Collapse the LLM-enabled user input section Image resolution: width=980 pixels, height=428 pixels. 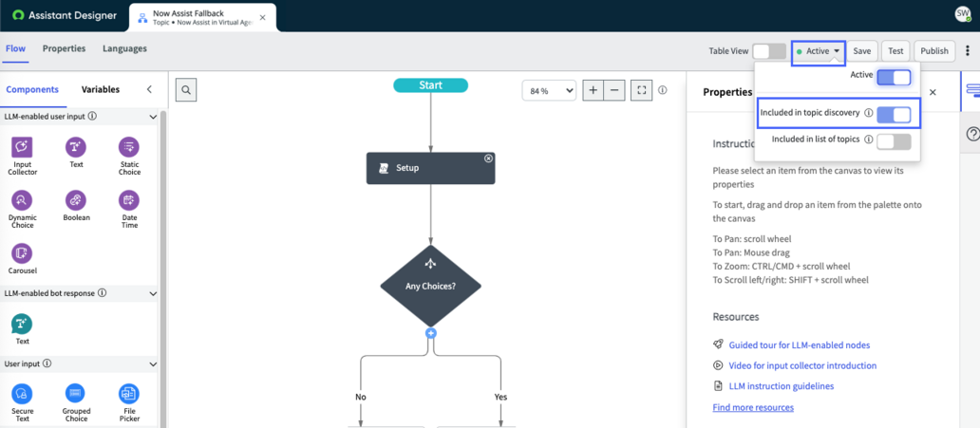click(x=153, y=116)
